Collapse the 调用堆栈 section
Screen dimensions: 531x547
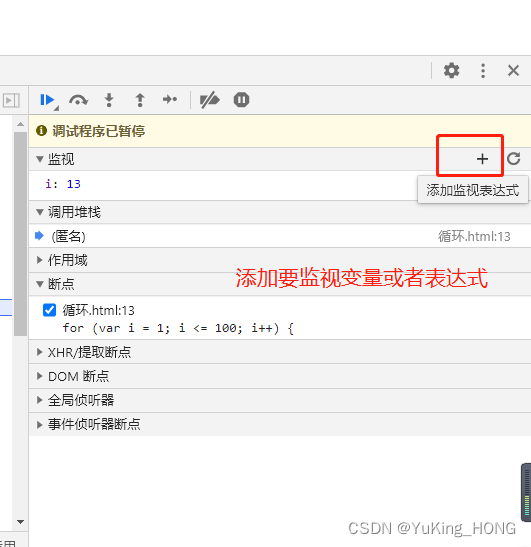click(x=40, y=212)
